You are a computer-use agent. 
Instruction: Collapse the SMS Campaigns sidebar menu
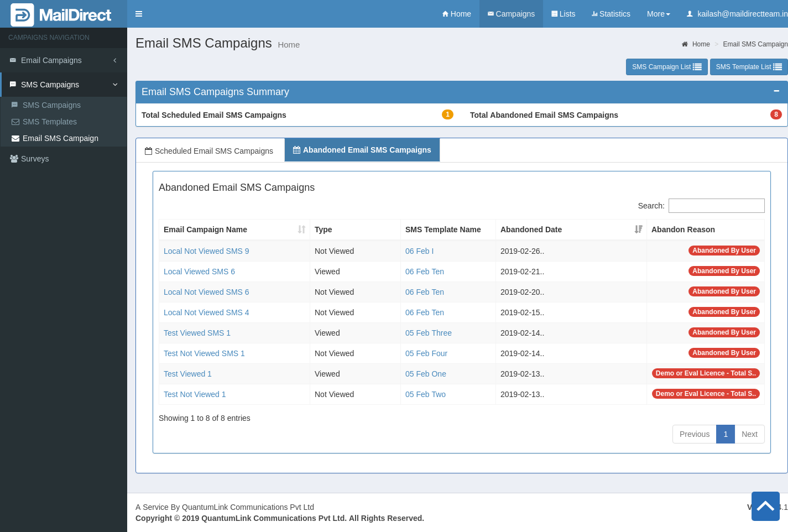[64, 85]
